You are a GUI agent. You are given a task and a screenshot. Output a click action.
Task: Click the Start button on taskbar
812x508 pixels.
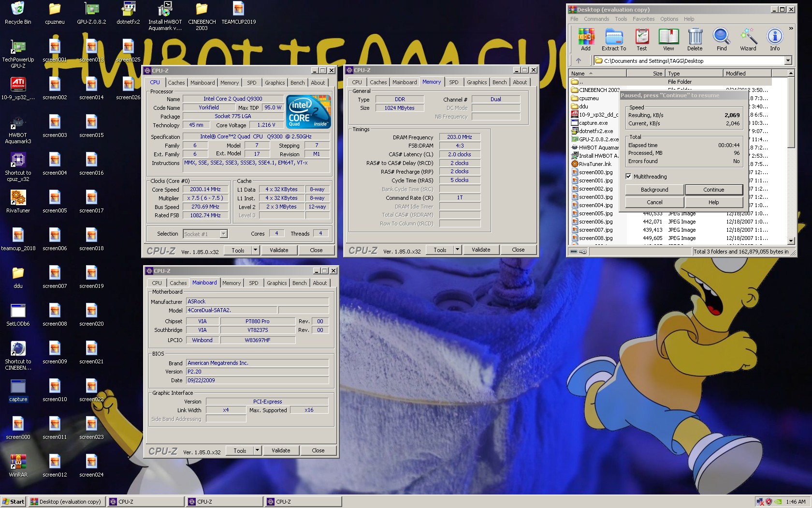click(13, 502)
